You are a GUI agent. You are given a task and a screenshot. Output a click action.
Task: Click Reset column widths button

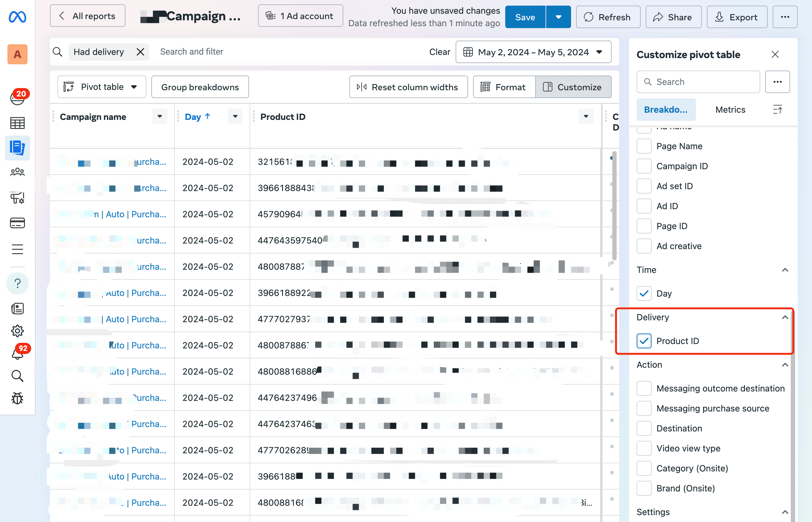(408, 87)
